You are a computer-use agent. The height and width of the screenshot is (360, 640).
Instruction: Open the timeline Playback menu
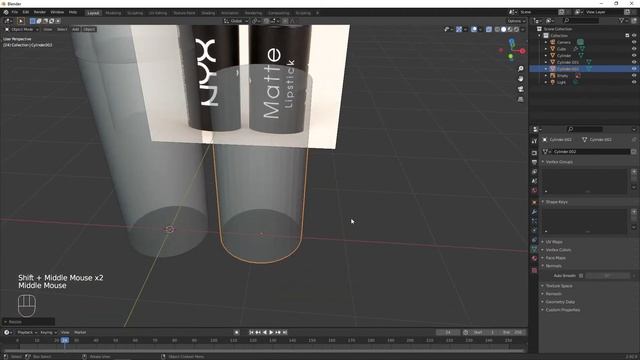click(27, 332)
